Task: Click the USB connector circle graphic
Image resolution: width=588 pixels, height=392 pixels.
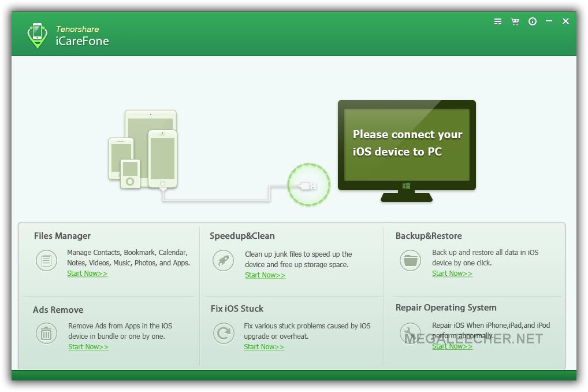Action: 309,185
